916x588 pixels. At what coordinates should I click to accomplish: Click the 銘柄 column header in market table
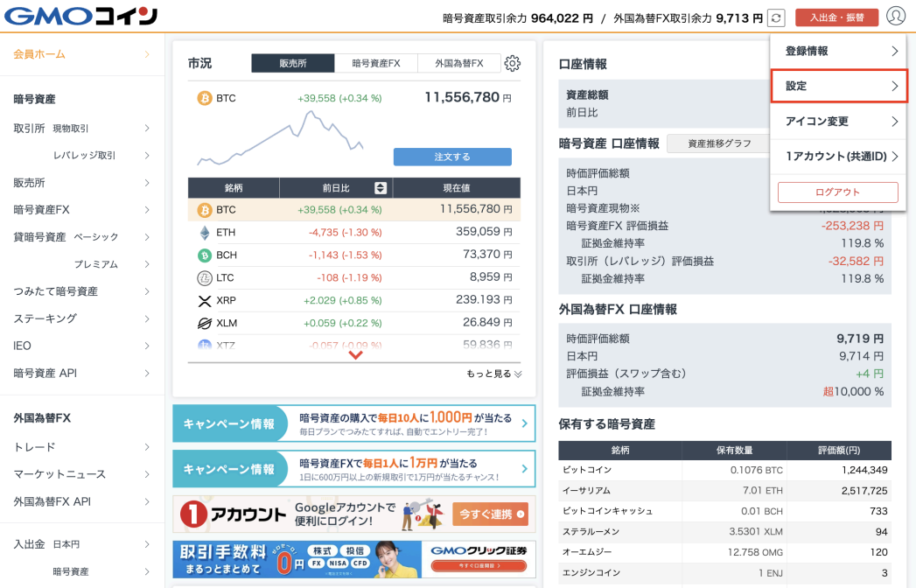[234, 187]
